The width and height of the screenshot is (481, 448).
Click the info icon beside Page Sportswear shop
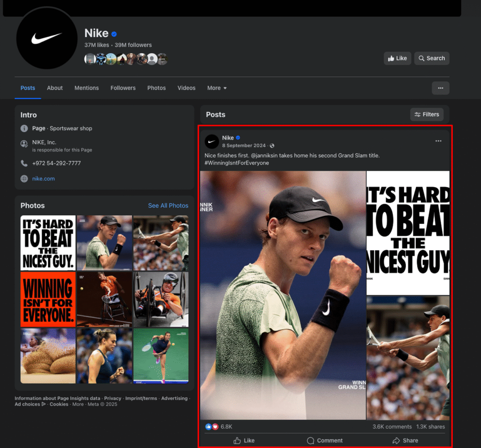24,128
